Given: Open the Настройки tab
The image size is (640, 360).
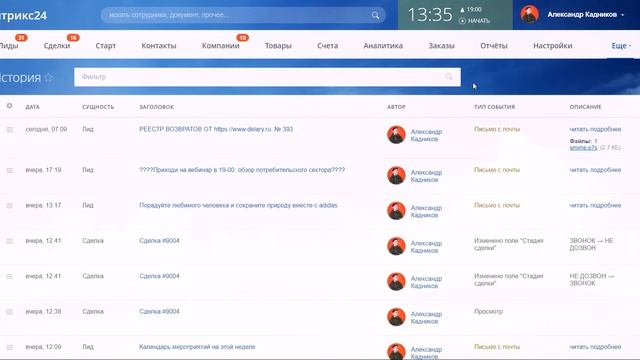Looking at the screenshot, I should [x=552, y=46].
